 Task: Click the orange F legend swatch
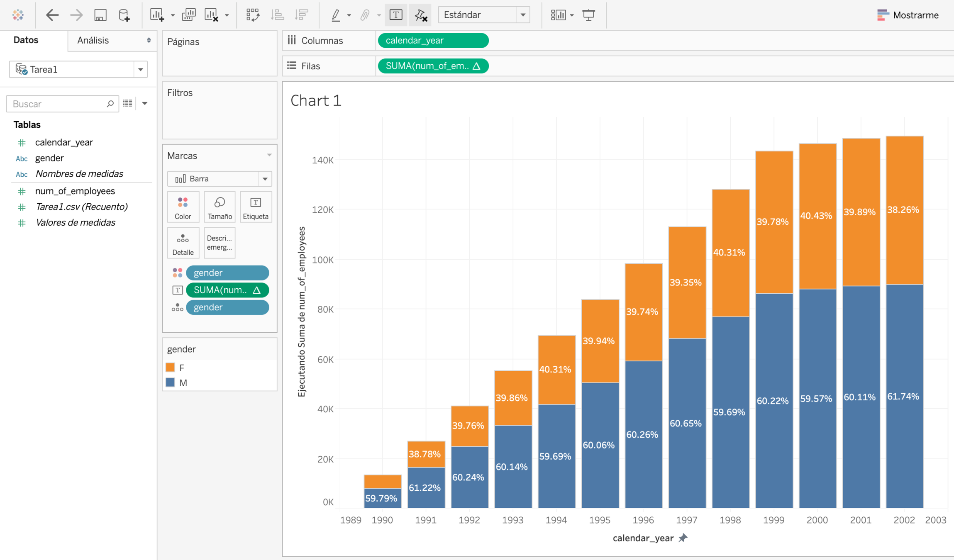tap(170, 368)
